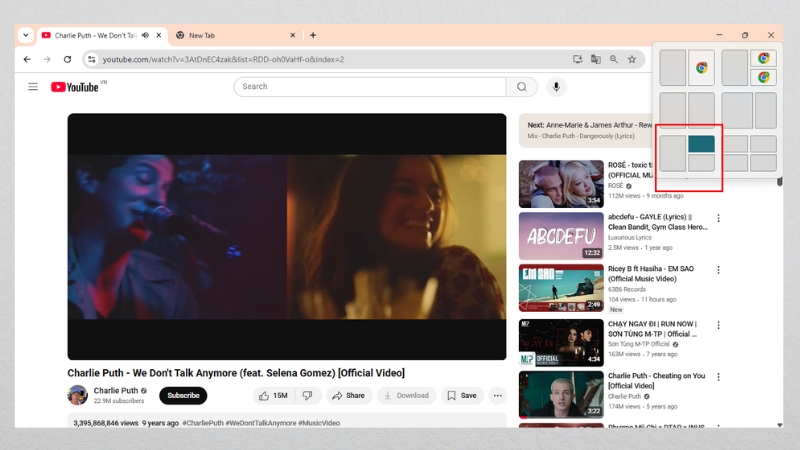This screenshot has width=800, height=450.
Task: Open the tab search dropdown arrow
Action: (x=26, y=35)
